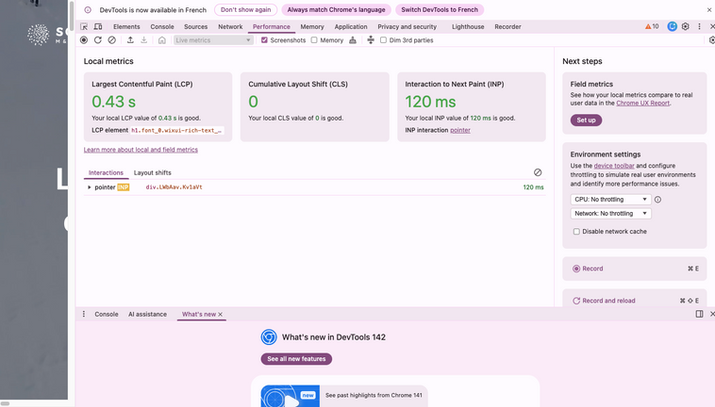Click the record circle icon in Performance toolbar
The image size is (715, 407).
tap(84, 40)
